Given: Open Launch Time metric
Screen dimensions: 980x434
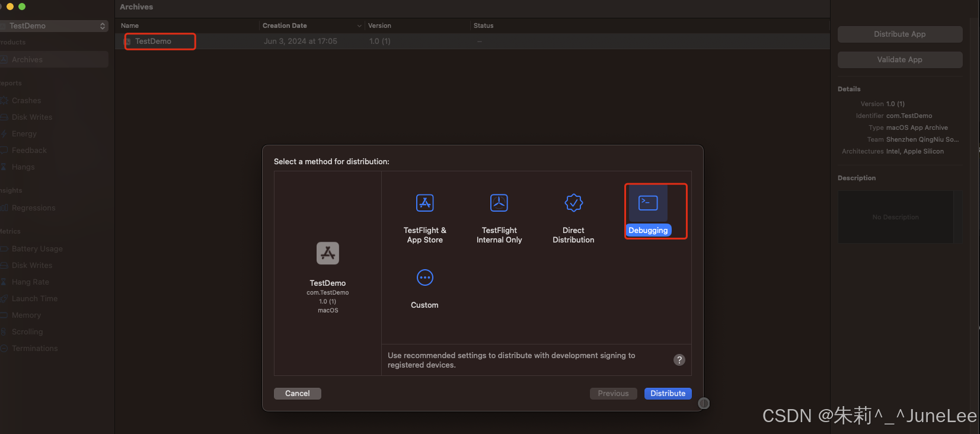Looking at the screenshot, I should pos(34,299).
